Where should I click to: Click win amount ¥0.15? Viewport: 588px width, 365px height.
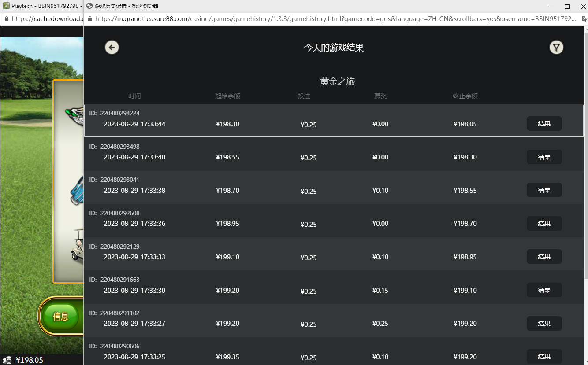[380, 291]
